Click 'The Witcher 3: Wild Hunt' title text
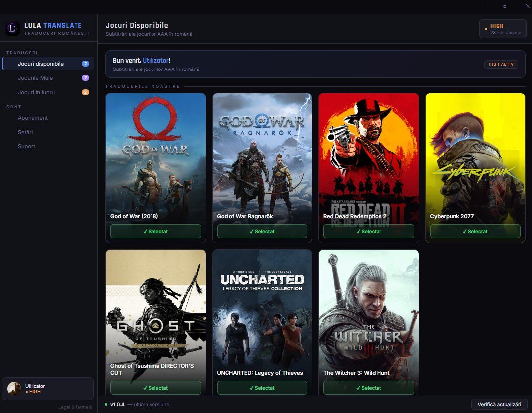The height and width of the screenshot is (413, 532). (x=356, y=373)
